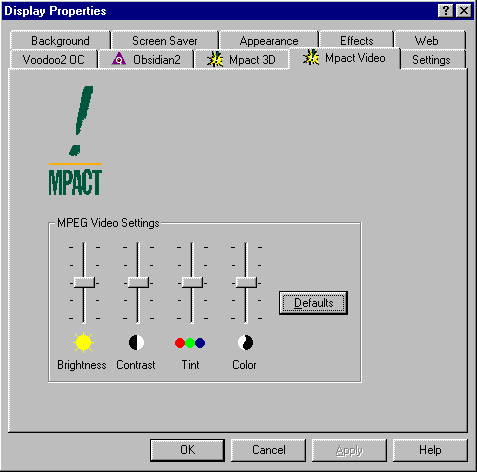Click the red-green-blue dots Tint icon

pos(190,343)
